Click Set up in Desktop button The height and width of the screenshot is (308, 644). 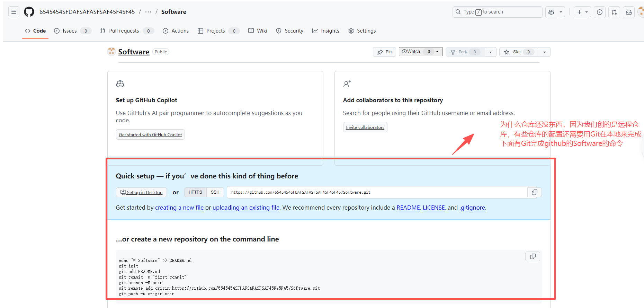(x=141, y=192)
